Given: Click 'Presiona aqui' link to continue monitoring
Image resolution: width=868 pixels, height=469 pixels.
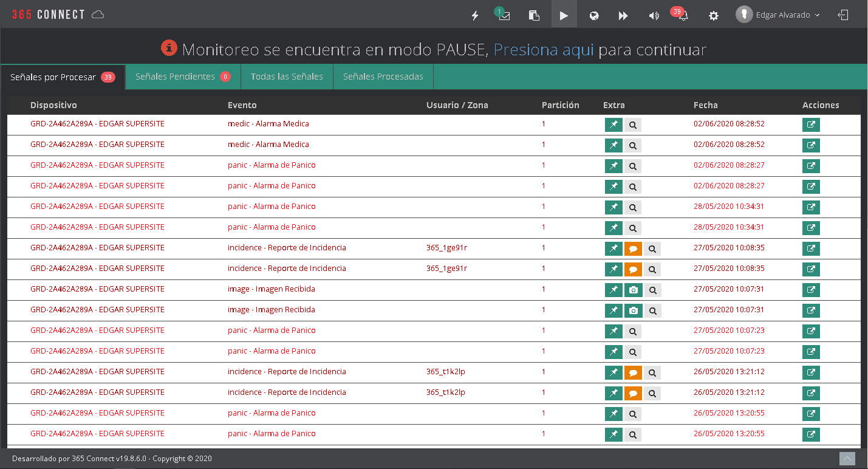Looking at the screenshot, I should 543,50.
